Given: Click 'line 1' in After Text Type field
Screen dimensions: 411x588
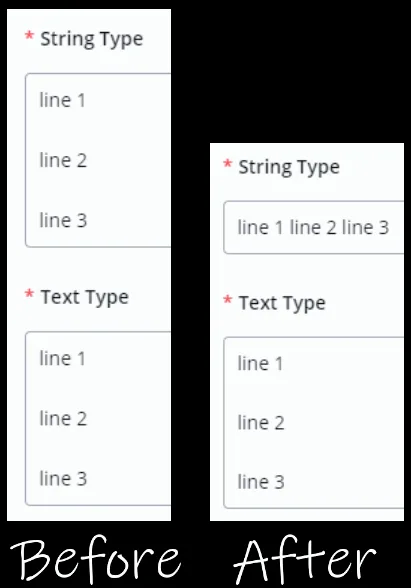Looking at the screenshot, I should pyautogui.click(x=260, y=363).
